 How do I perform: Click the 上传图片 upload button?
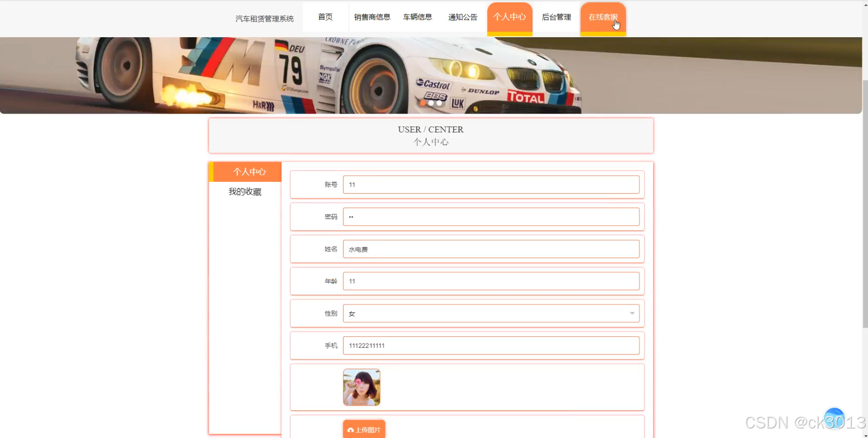364,429
